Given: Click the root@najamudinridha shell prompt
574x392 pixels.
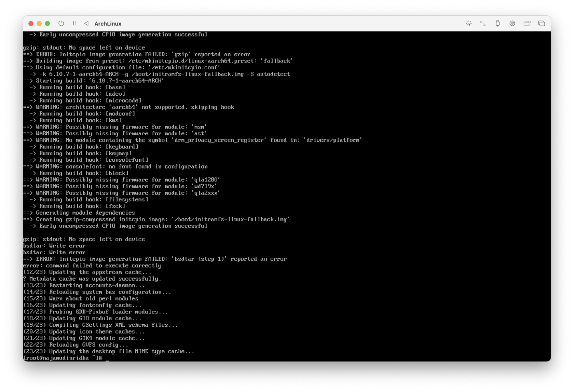Looking at the screenshot, I should coord(63,358).
